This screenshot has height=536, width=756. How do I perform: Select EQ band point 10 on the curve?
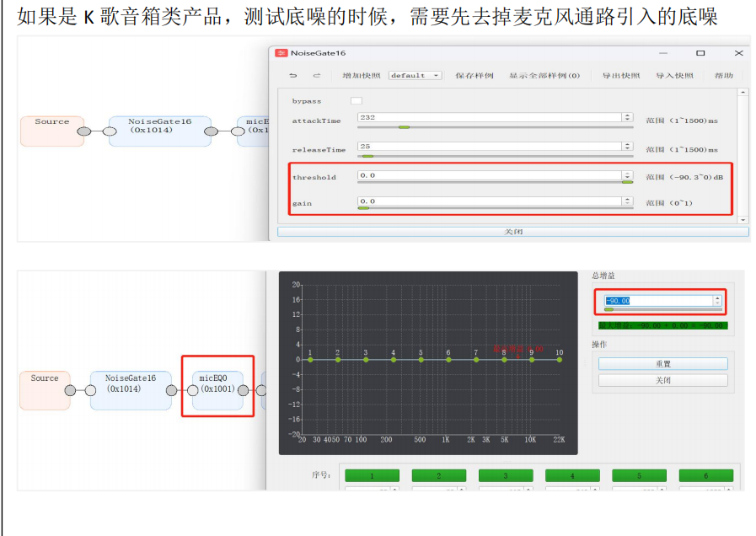pos(560,360)
